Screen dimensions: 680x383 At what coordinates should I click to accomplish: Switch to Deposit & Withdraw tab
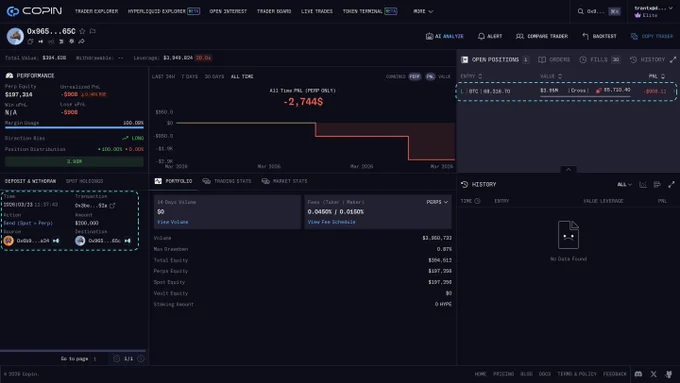[30, 181]
